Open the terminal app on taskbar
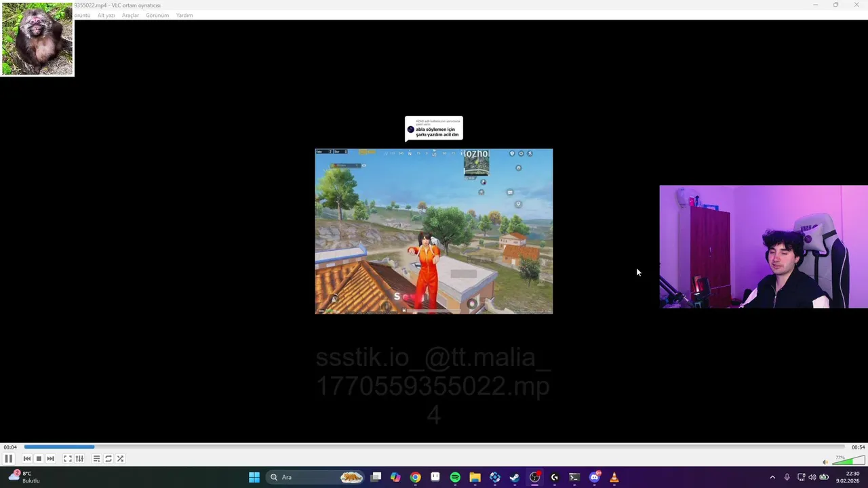The width and height of the screenshot is (868, 488). pyautogui.click(x=574, y=477)
